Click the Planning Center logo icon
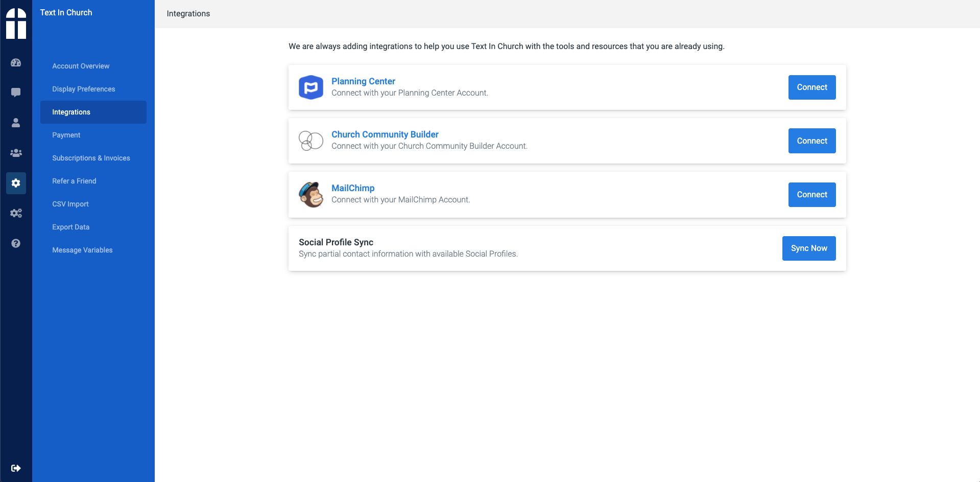 (311, 87)
